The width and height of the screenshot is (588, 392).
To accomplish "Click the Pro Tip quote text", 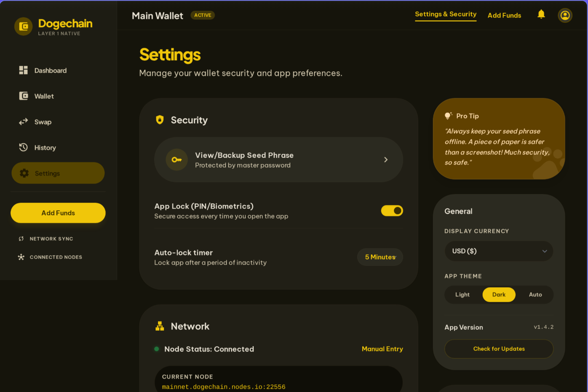I will (x=497, y=147).
